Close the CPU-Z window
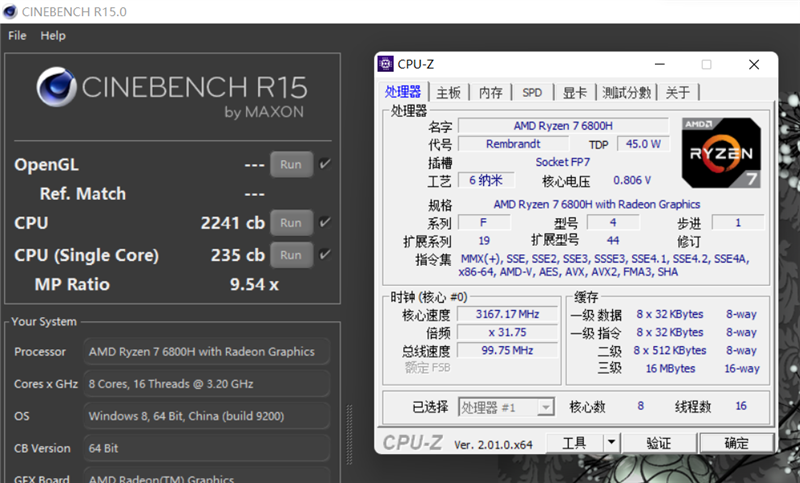800x483 pixels. coord(754,64)
